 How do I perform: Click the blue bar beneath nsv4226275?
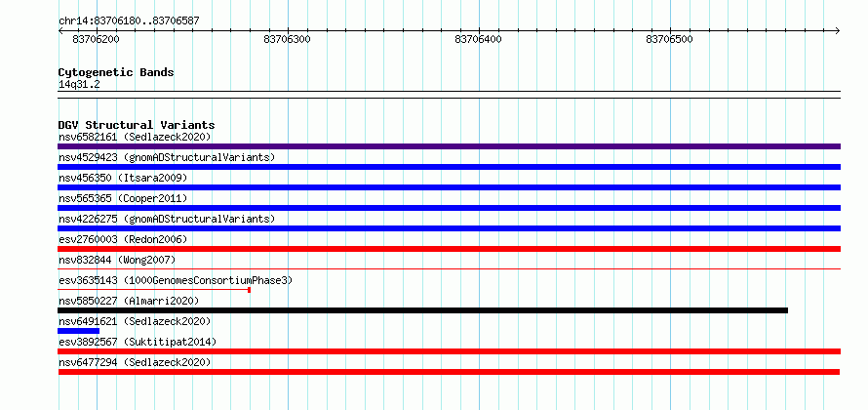pos(449,228)
